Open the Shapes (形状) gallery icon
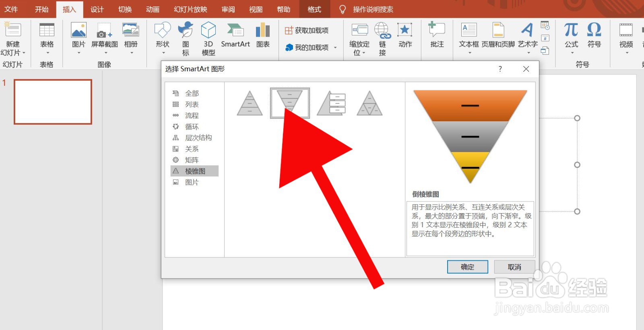This screenshot has height=330, width=644. [x=163, y=30]
